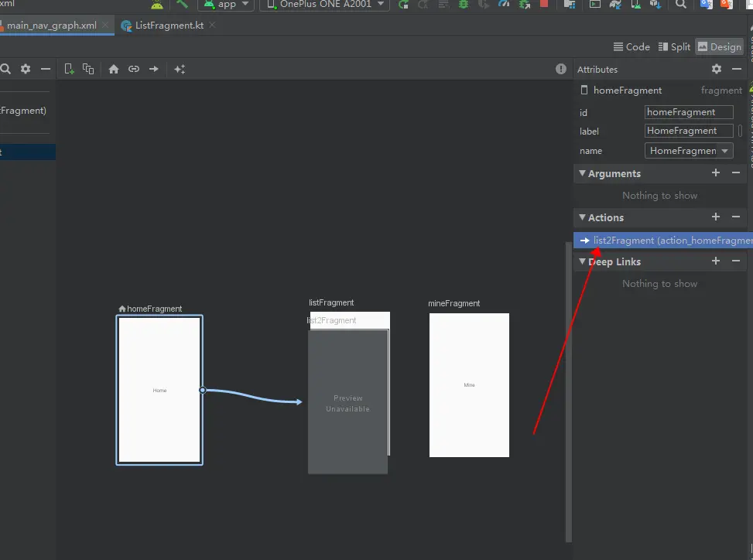
Task: Click the id input field
Action: tap(688, 112)
